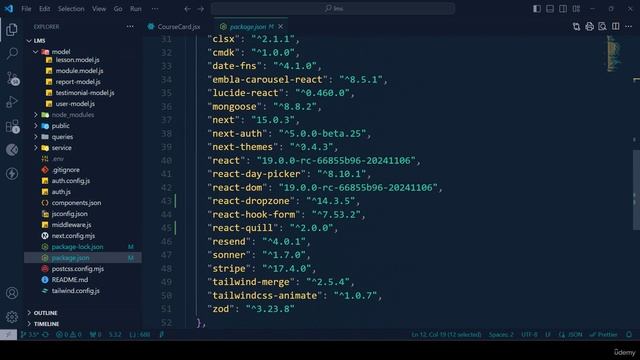Click the Prettier status bar item
This screenshot has width=640, height=360.
[604, 335]
